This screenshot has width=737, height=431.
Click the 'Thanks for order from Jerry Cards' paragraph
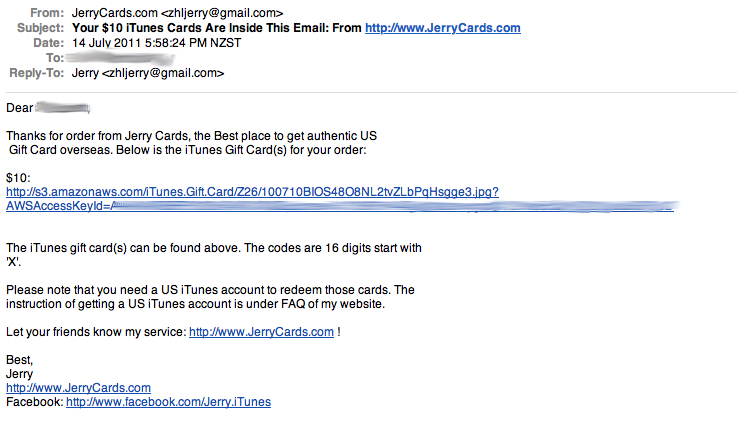click(x=192, y=143)
